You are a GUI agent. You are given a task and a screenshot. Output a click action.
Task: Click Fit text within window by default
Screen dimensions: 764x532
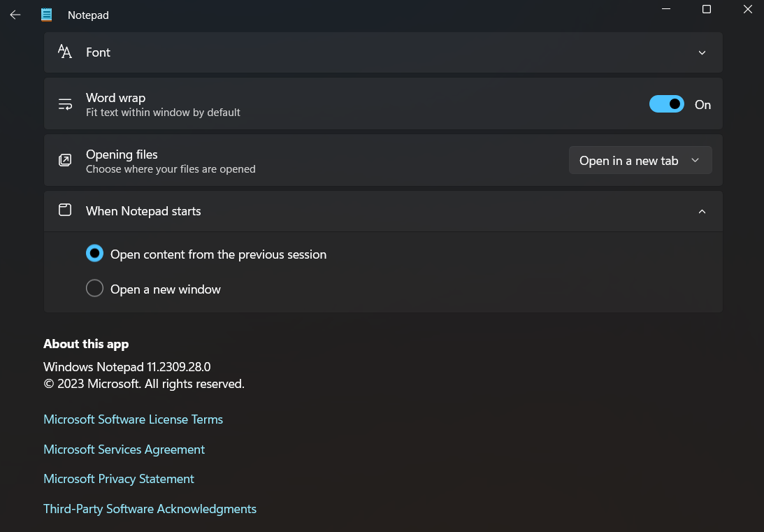coord(163,113)
